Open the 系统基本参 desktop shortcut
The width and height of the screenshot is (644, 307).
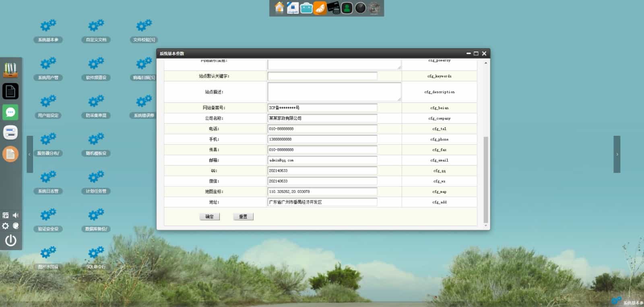pyautogui.click(x=48, y=31)
